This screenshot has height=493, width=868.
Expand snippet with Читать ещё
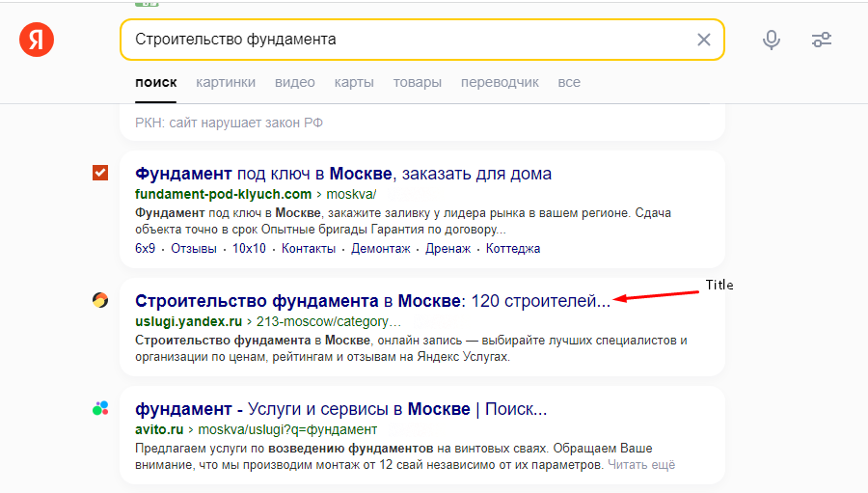click(x=641, y=465)
